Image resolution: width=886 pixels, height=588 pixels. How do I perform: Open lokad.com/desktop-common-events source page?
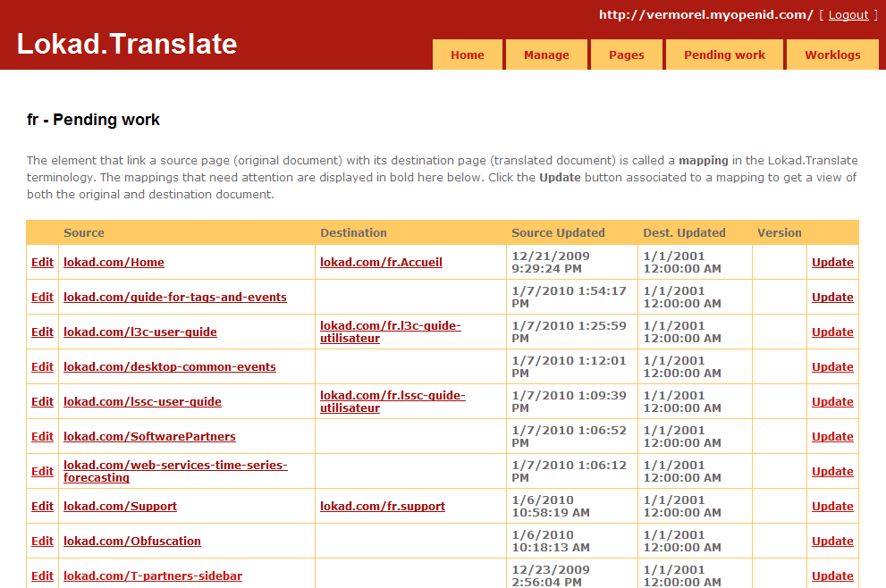tap(170, 366)
